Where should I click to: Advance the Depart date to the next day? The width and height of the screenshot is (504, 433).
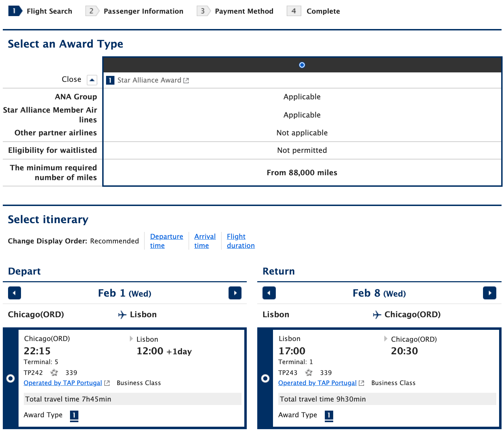[235, 293]
